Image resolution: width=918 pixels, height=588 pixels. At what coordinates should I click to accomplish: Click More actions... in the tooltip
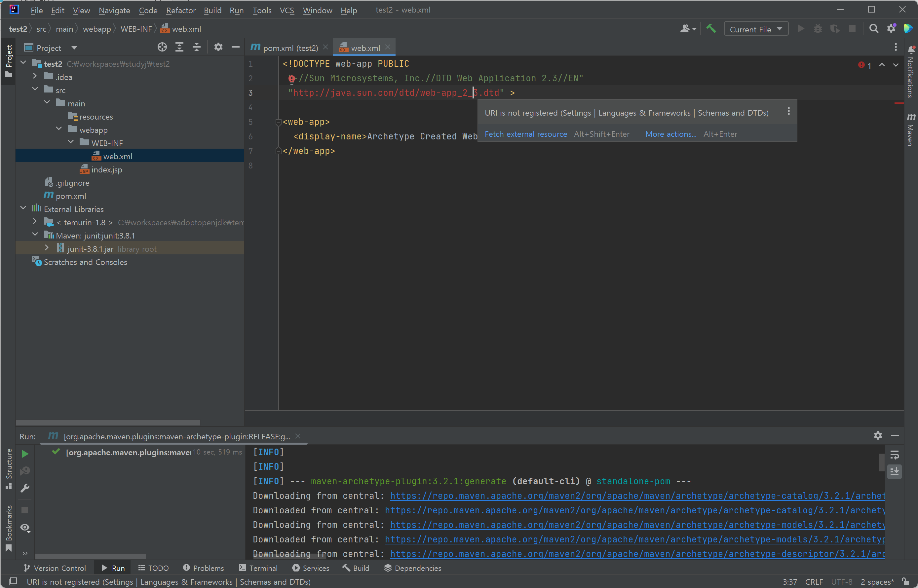click(670, 134)
